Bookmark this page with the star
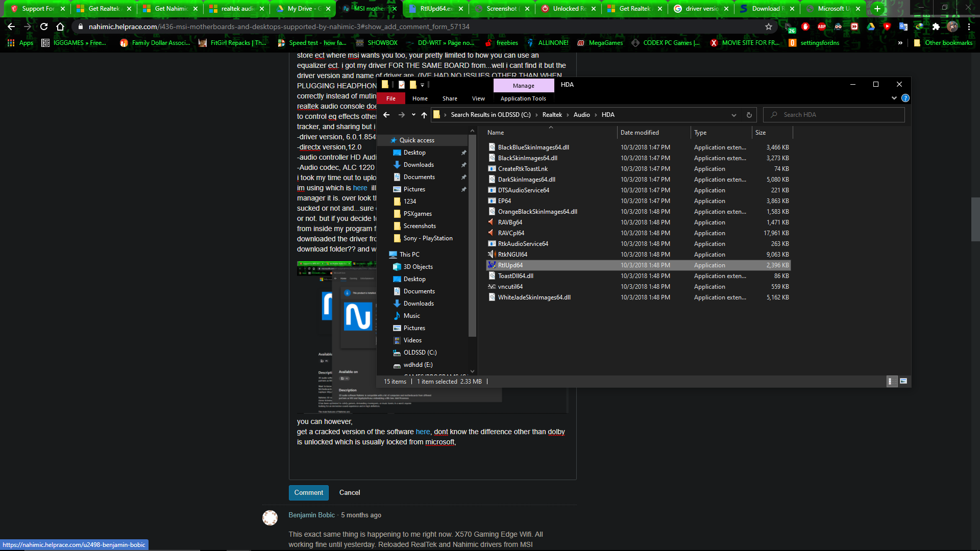 point(768,27)
